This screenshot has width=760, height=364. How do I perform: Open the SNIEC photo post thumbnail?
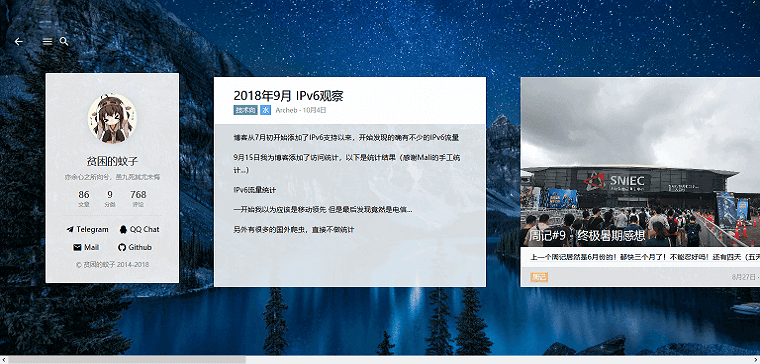tap(640, 162)
